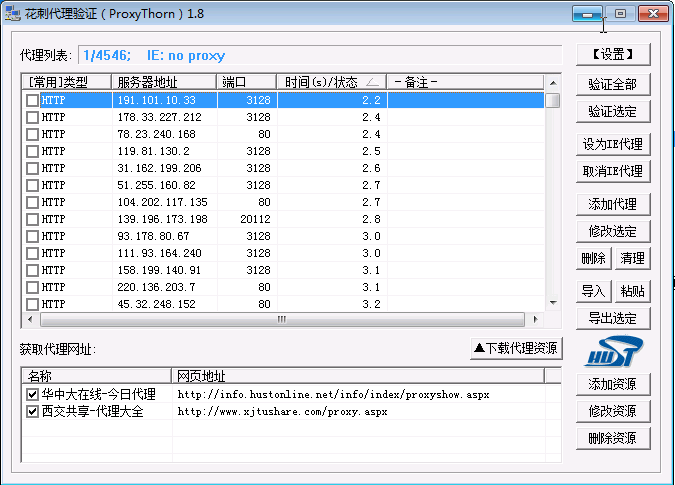675x485 pixels.
Task: Click the horizontal scrollbar thumb
Action: (282, 319)
